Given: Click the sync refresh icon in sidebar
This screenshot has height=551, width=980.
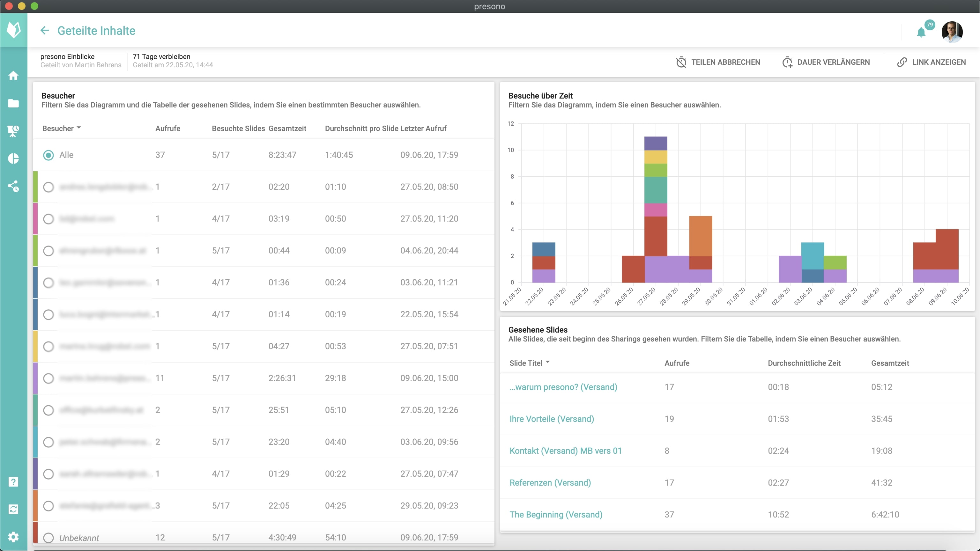Looking at the screenshot, I should 13,509.
